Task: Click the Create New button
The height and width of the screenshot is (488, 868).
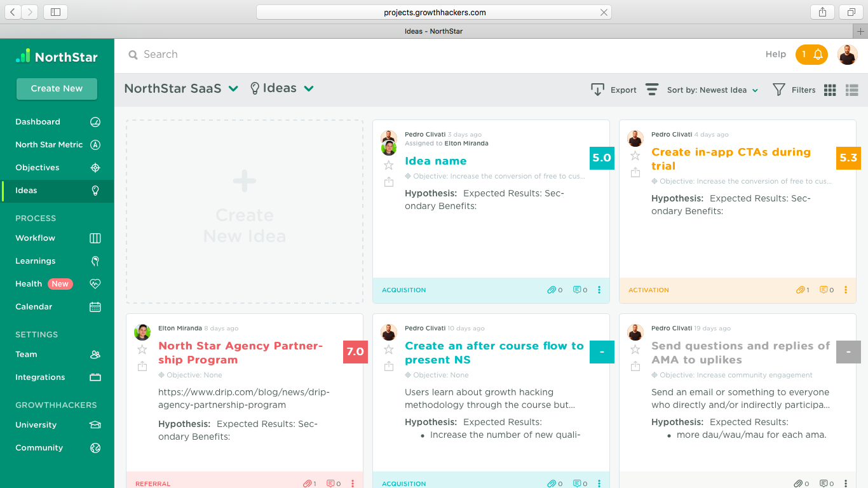Action: click(x=57, y=88)
